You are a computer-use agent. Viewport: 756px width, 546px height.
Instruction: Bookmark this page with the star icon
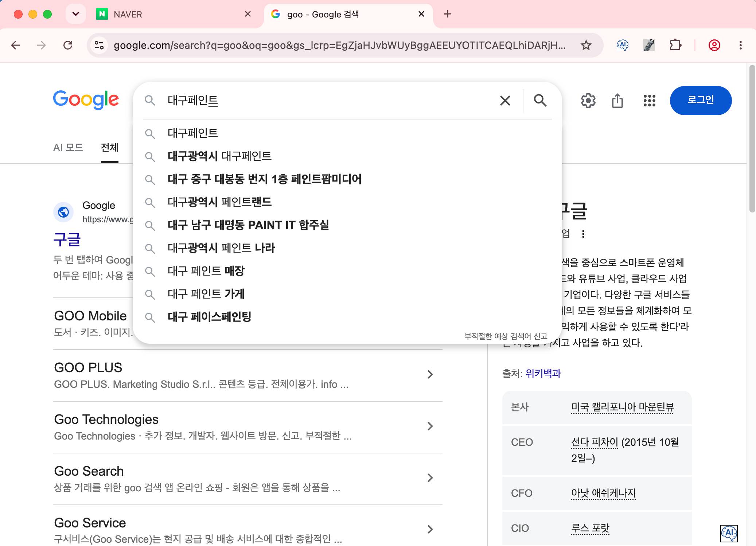tap(586, 45)
